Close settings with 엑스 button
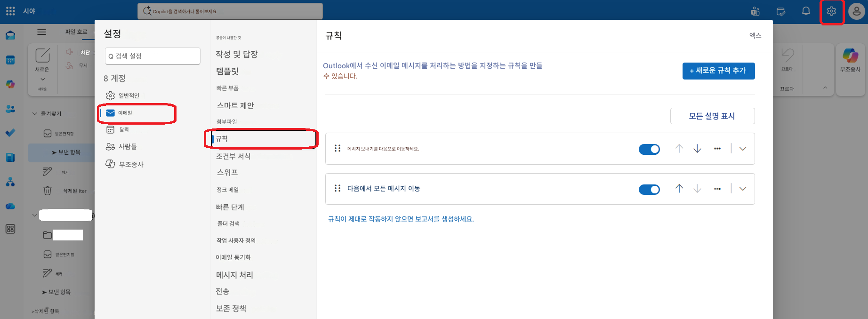 (755, 35)
